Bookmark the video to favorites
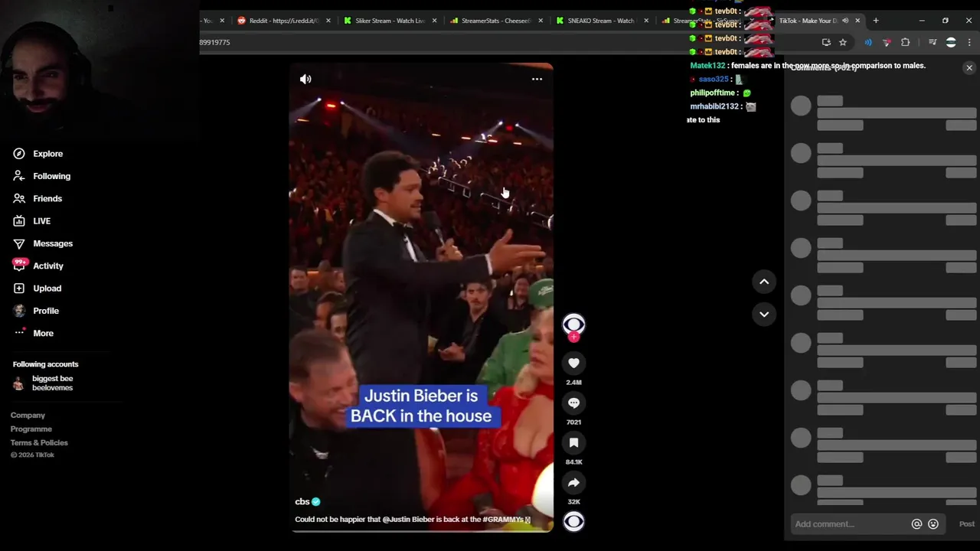980x551 pixels. click(x=573, y=442)
